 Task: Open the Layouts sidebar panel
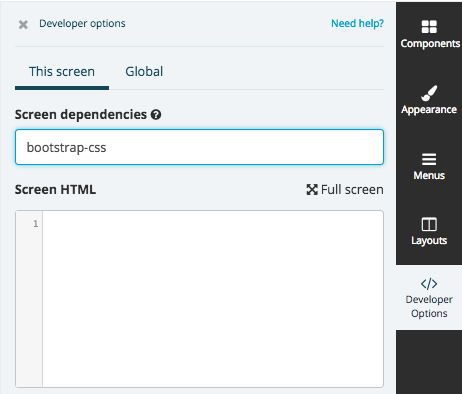point(429,232)
